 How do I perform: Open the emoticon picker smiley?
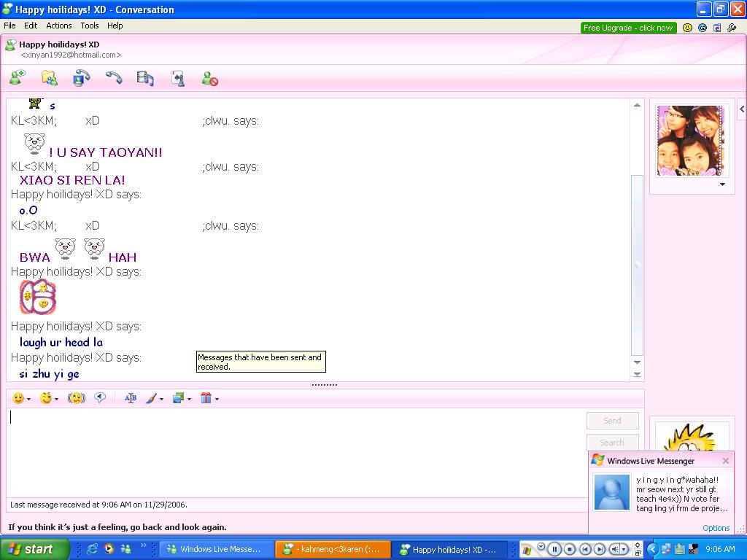coord(18,398)
